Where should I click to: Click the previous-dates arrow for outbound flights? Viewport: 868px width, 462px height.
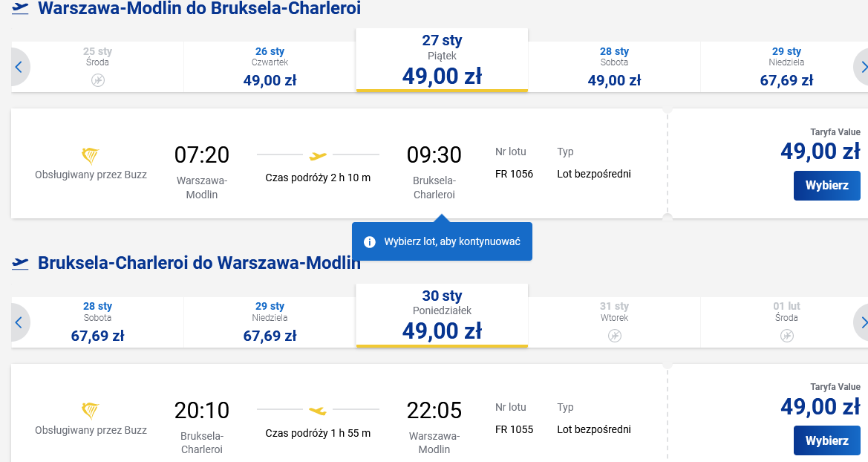[19, 67]
